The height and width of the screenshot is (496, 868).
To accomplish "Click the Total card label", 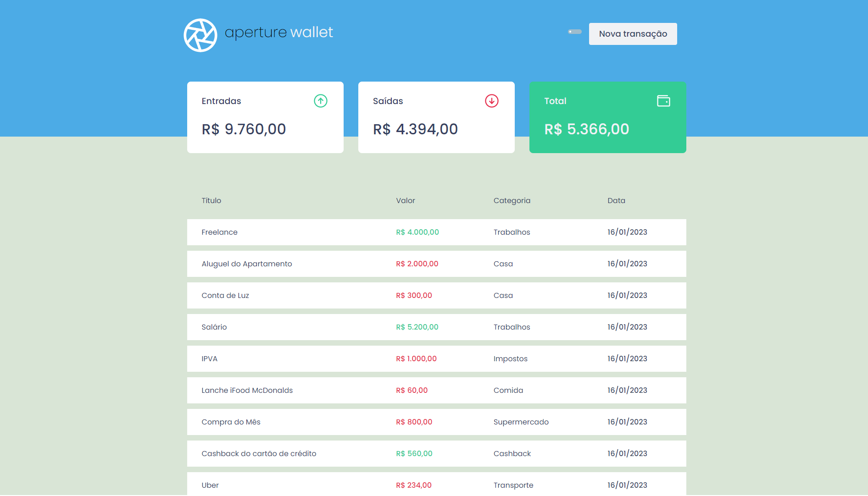I will [x=556, y=101].
